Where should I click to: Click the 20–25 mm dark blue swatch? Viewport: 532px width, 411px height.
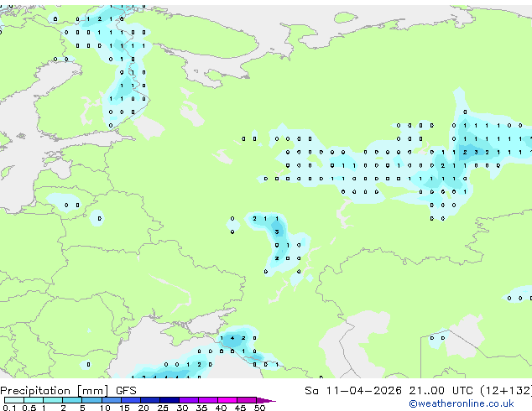pyautogui.click(x=150, y=400)
